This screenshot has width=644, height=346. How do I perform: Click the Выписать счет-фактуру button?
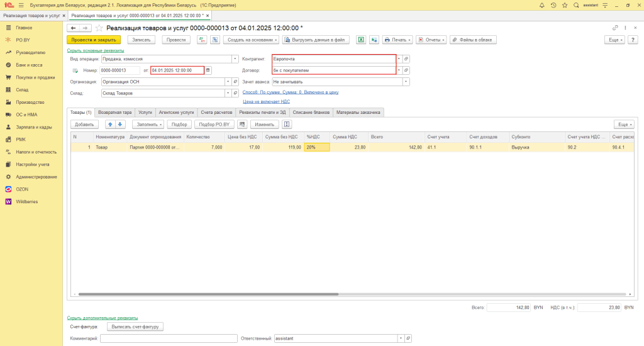point(135,326)
